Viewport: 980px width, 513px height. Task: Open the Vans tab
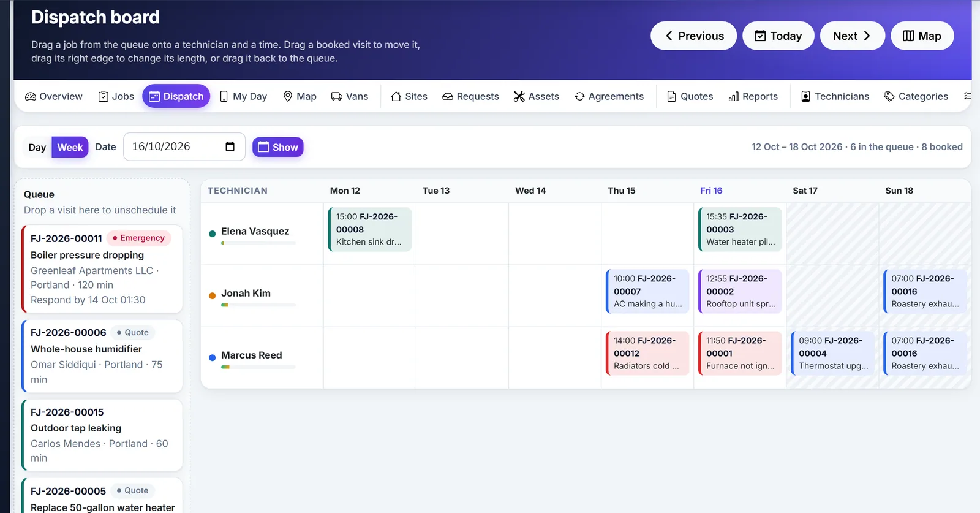(x=350, y=96)
